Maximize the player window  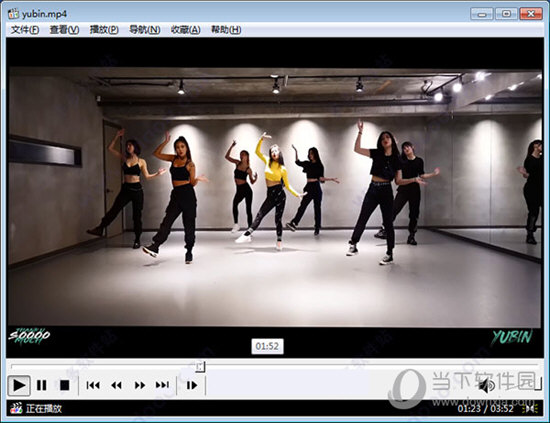[x=506, y=14]
